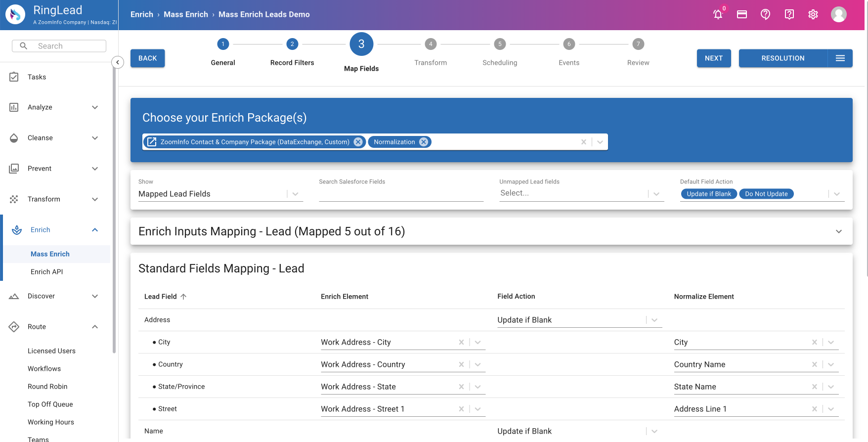Image resolution: width=868 pixels, height=442 pixels.
Task: Open Workflows under Route
Action: coord(44,369)
